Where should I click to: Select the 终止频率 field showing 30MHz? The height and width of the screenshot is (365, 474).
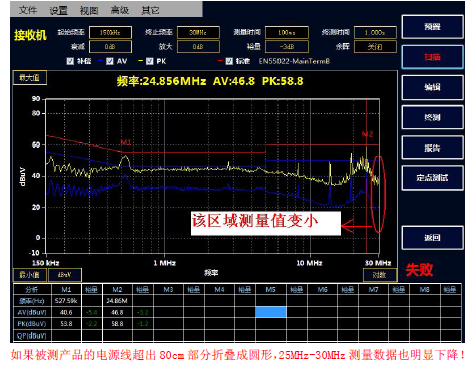(198, 33)
